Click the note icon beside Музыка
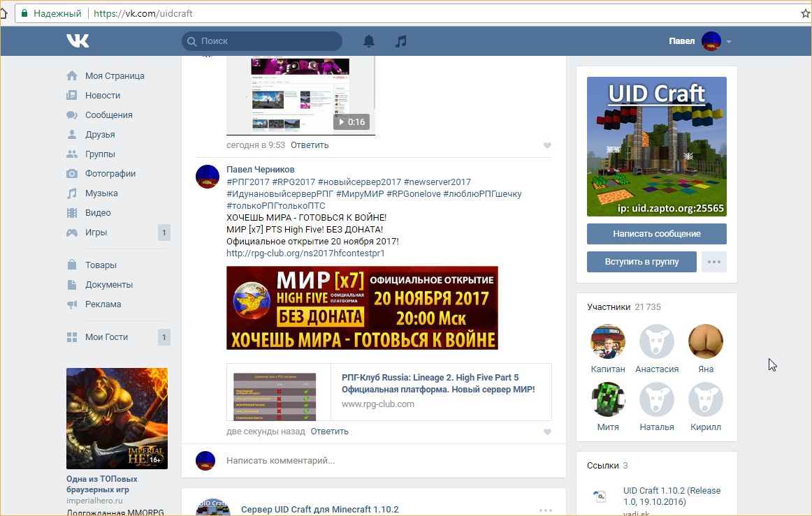Viewport: 812px width, 516px height. [72, 193]
